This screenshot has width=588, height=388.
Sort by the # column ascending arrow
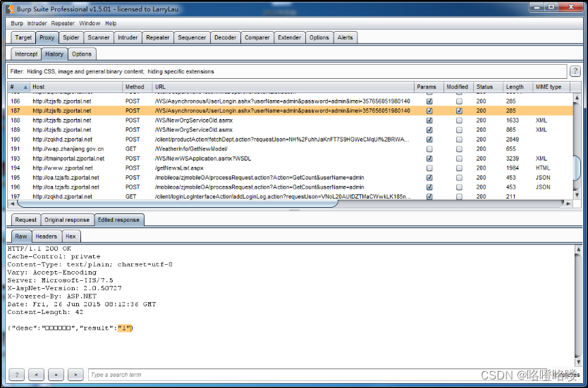tap(25, 87)
